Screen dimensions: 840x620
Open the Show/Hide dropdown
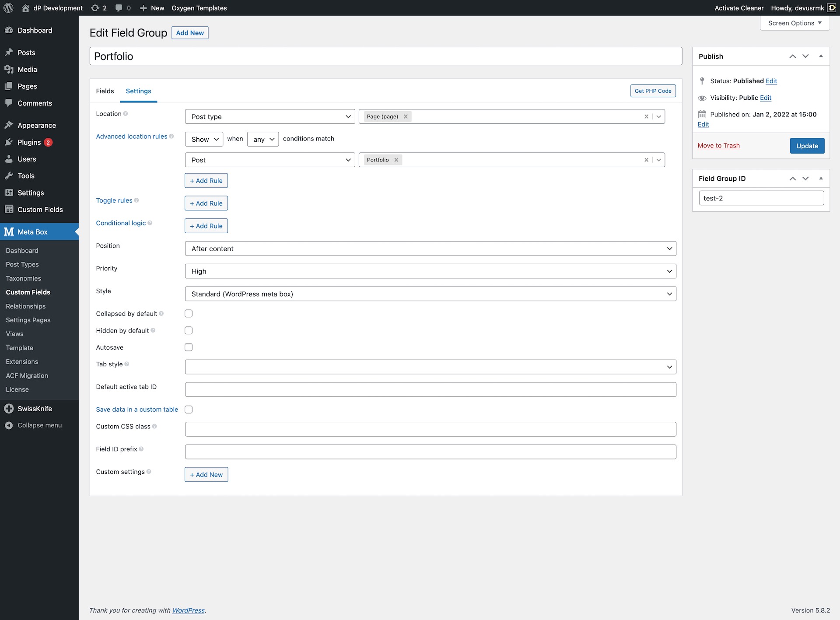204,139
